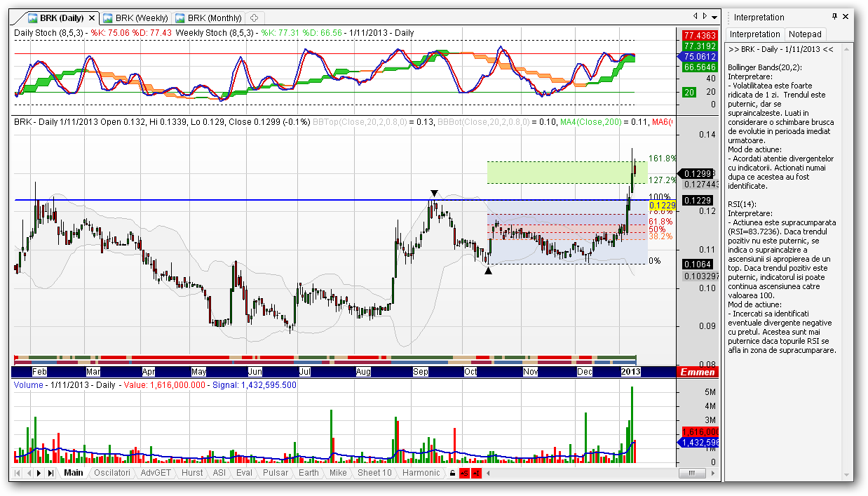Click the horizontal chart scrollbar thumb
This screenshot has height=496, width=868.
pos(692,474)
